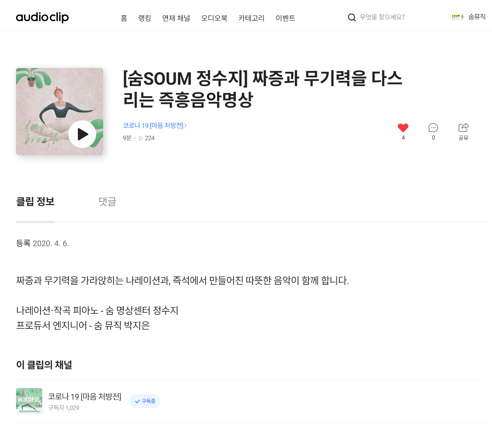Go to 연재 채널 in navigation
The height and width of the screenshot is (448, 492).
click(x=176, y=18)
